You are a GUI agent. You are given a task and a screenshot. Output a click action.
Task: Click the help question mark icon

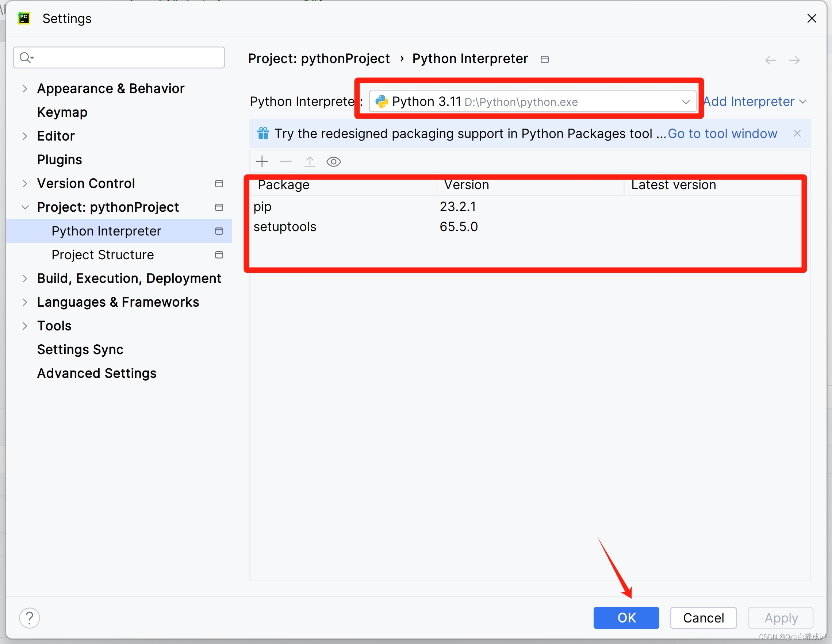click(29, 618)
